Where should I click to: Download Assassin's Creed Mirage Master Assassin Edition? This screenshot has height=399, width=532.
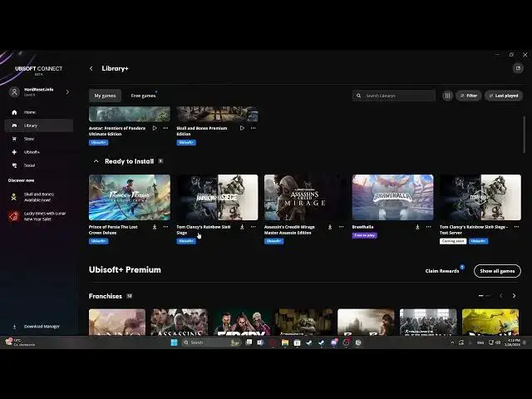click(330, 227)
